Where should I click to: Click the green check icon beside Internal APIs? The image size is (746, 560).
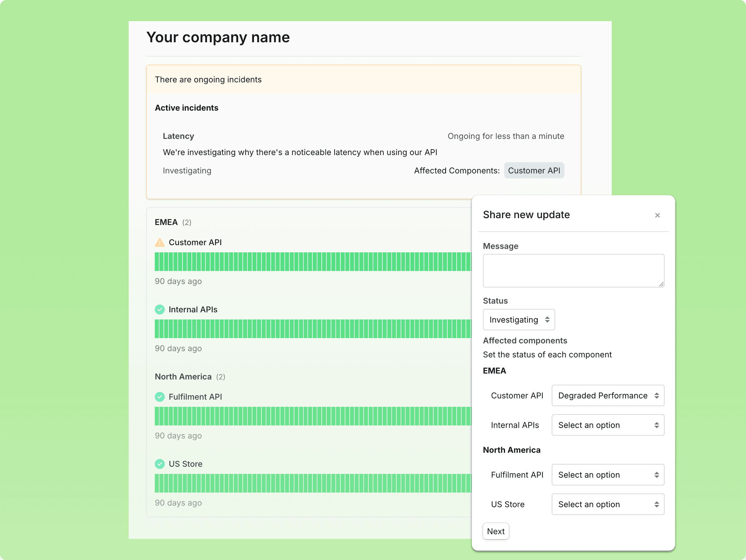(x=159, y=309)
